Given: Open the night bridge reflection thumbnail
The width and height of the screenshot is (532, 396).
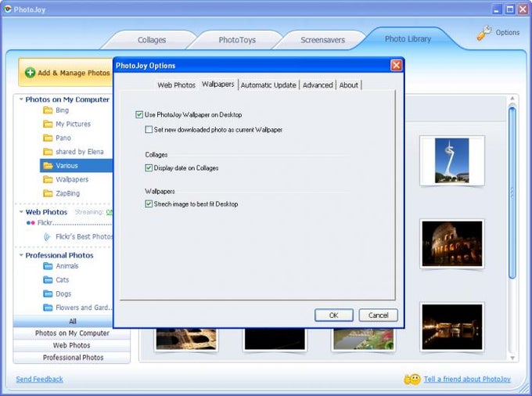Looking at the screenshot, I should [452, 327].
